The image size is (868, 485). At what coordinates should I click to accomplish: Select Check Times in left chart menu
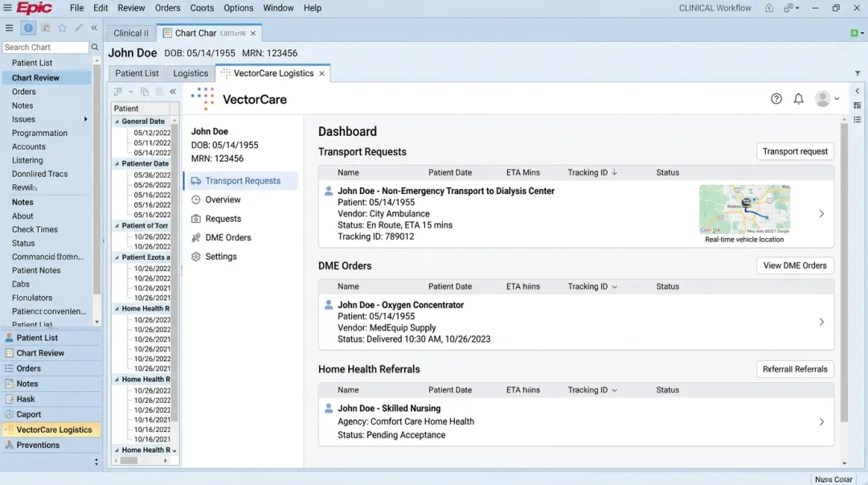[x=35, y=229]
